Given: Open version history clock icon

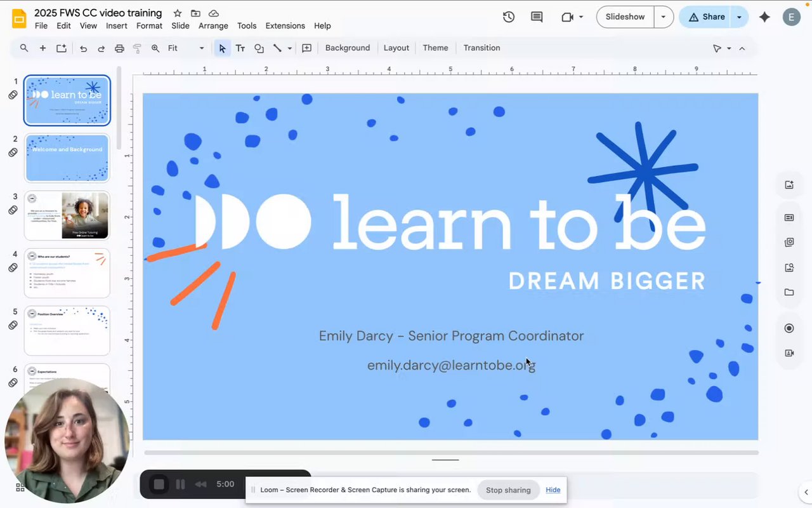Looking at the screenshot, I should [509, 17].
